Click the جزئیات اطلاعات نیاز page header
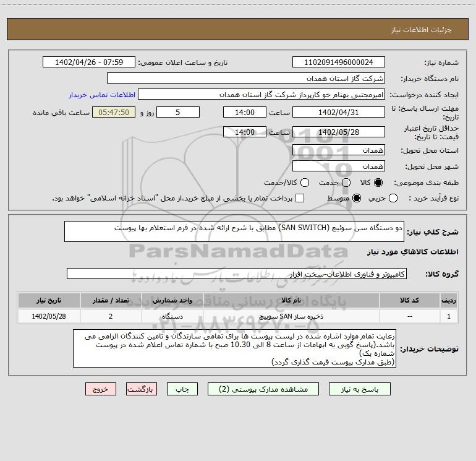 422,30
